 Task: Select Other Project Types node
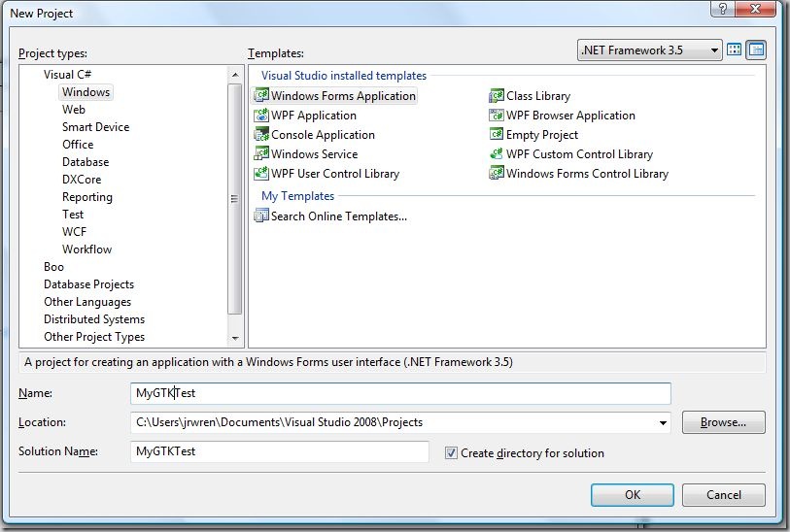[x=94, y=337]
